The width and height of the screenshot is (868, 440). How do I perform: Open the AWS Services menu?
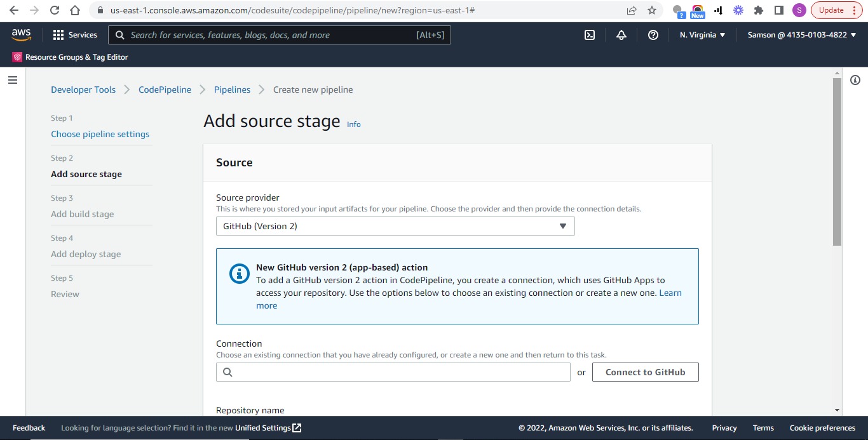tap(75, 34)
